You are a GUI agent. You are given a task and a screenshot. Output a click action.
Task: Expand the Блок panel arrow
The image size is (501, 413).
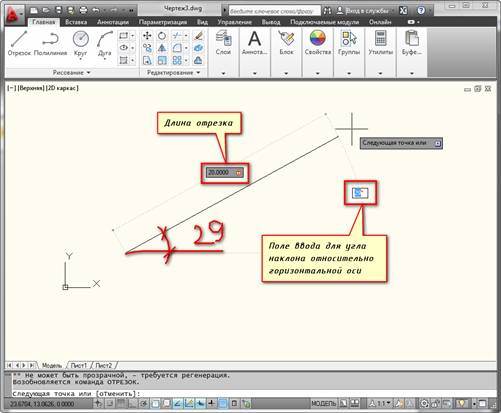286,73
